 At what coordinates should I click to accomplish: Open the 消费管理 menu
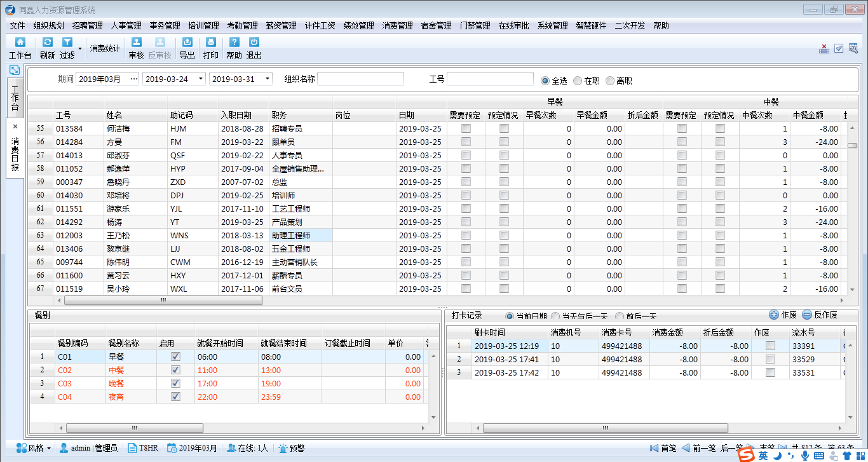click(397, 25)
